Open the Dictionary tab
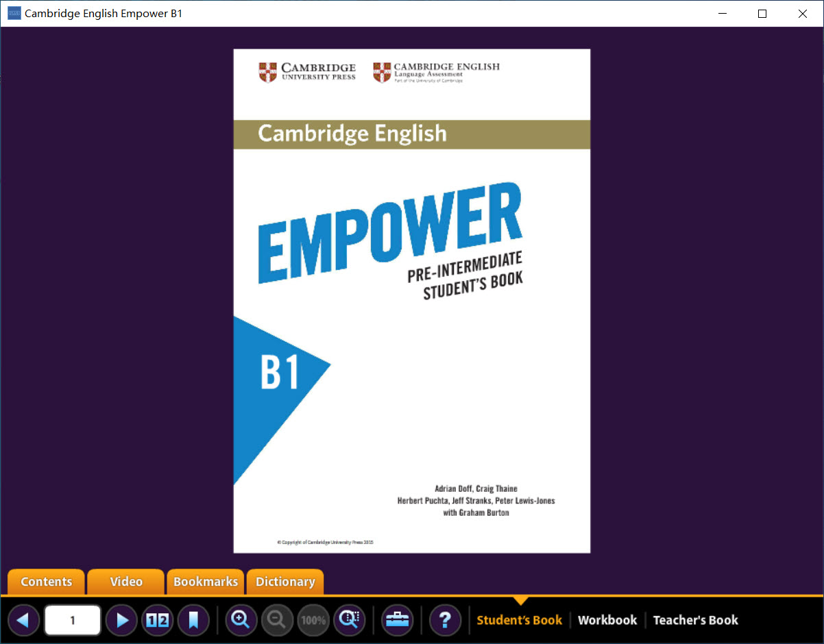The height and width of the screenshot is (644, 824). pyautogui.click(x=285, y=582)
